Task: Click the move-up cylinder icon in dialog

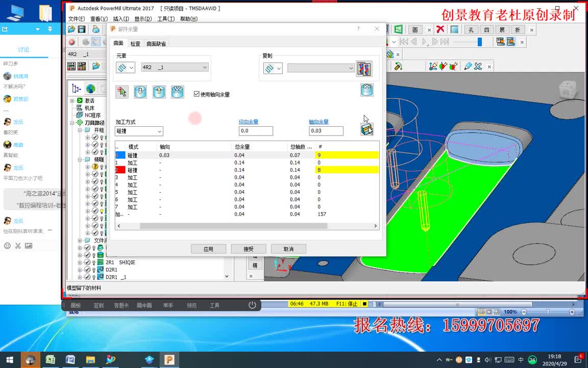Action: [x=159, y=92]
